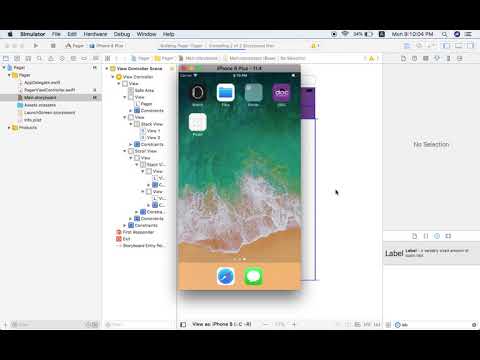Stop the running build in Xcode
The image size is (480, 360).
(53, 46)
